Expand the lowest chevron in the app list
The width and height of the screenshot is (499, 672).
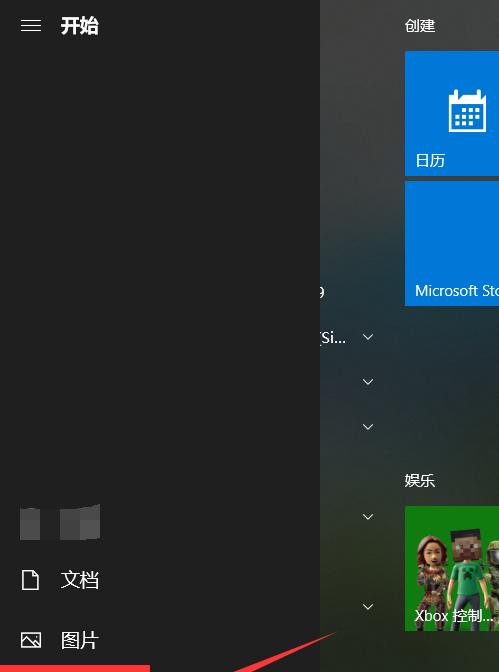pos(368,606)
